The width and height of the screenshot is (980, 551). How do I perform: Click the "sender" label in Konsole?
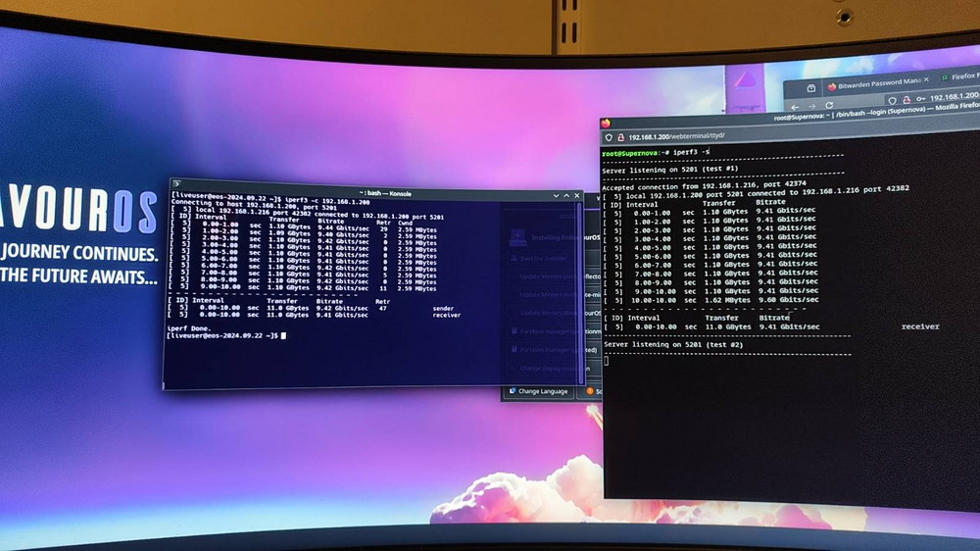[x=443, y=308]
